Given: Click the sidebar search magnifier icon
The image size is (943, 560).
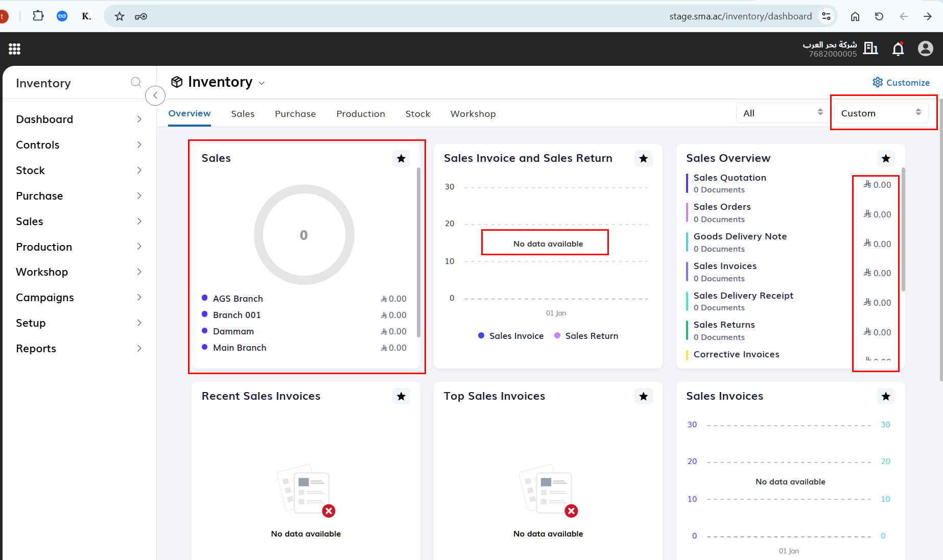Looking at the screenshot, I should 136,82.
